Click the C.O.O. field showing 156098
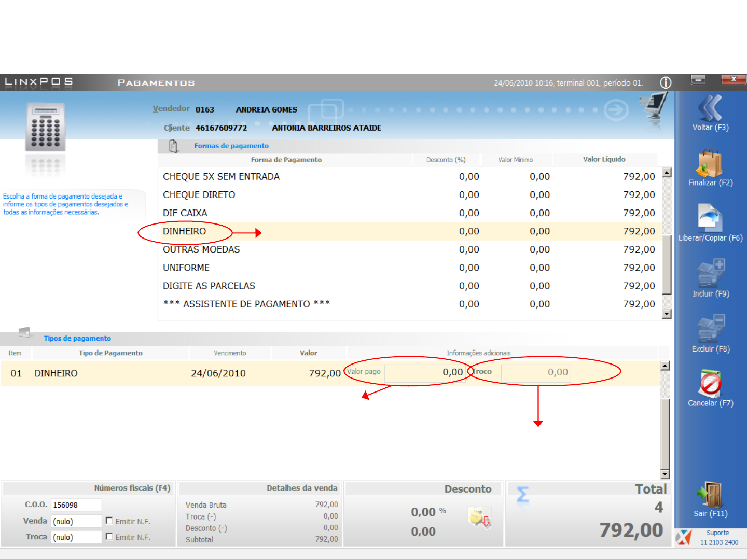The height and width of the screenshot is (560, 747). point(76,505)
